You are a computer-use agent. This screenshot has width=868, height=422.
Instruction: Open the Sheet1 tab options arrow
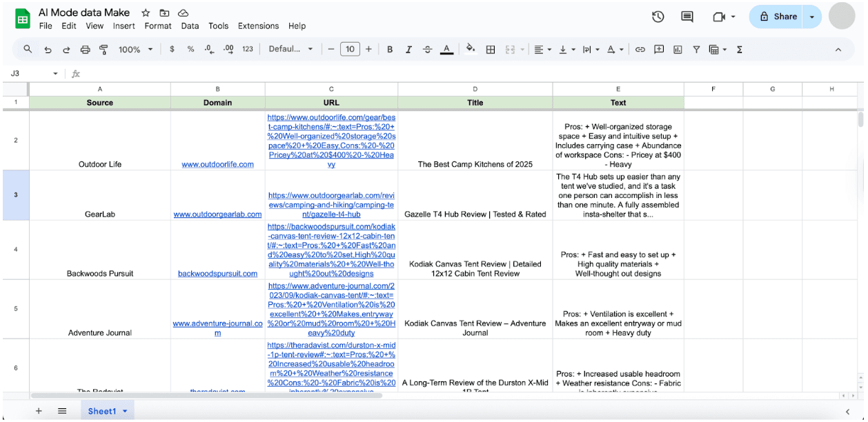[125, 411]
